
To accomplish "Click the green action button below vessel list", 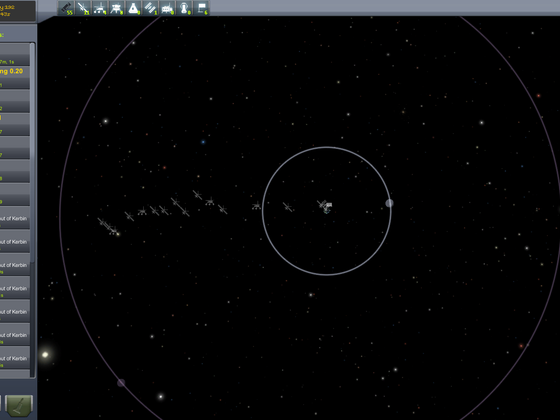I will pos(19,405).
